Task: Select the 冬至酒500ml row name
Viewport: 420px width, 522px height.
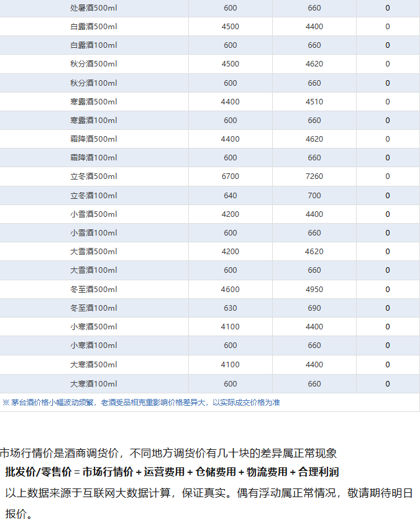Action: point(94,289)
